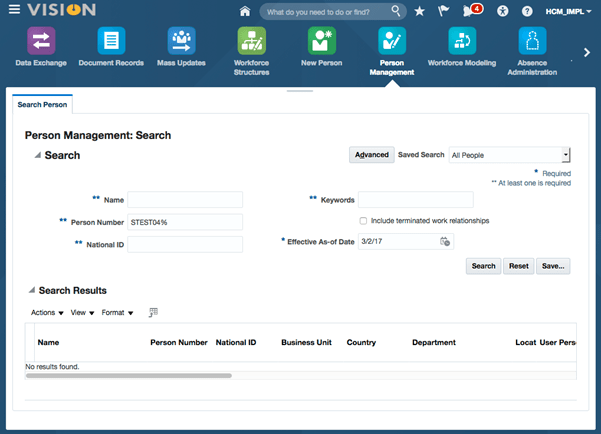Click the results table horizontal scrollbar

[128, 376]
